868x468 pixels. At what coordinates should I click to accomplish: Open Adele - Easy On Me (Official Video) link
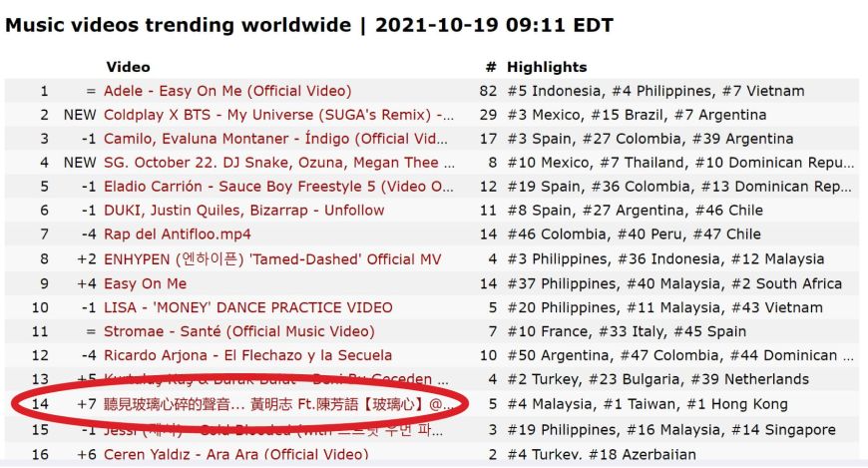point(227,91)
